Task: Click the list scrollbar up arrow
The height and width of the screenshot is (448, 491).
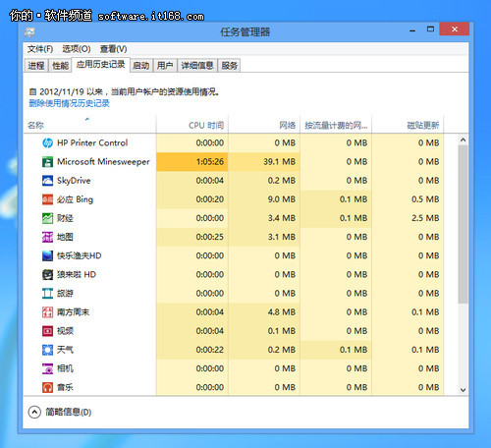Action: click(x=463, y=140)
